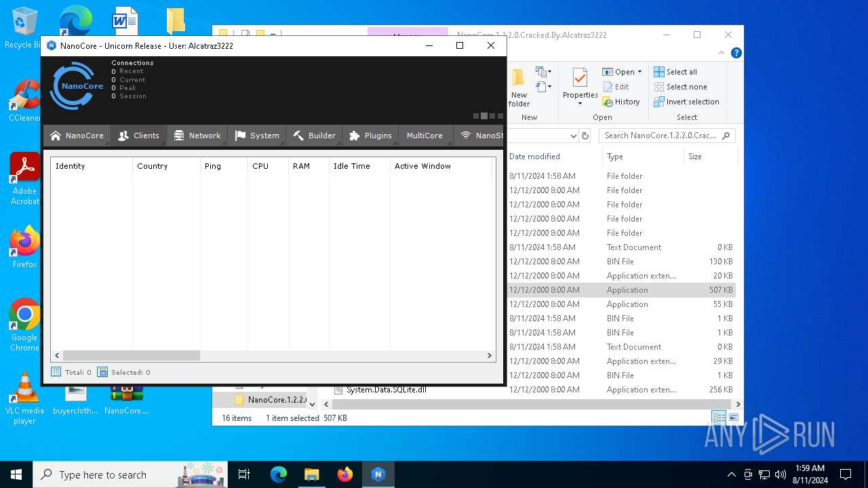Select the 507 KB Application row
868x488 pixels.
click(x=621, y=290)
